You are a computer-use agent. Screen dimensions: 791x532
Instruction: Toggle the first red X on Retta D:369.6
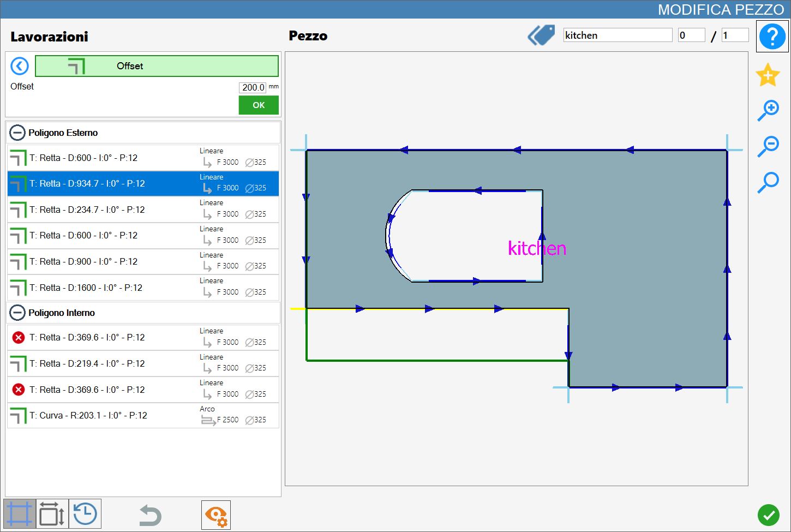18,338
